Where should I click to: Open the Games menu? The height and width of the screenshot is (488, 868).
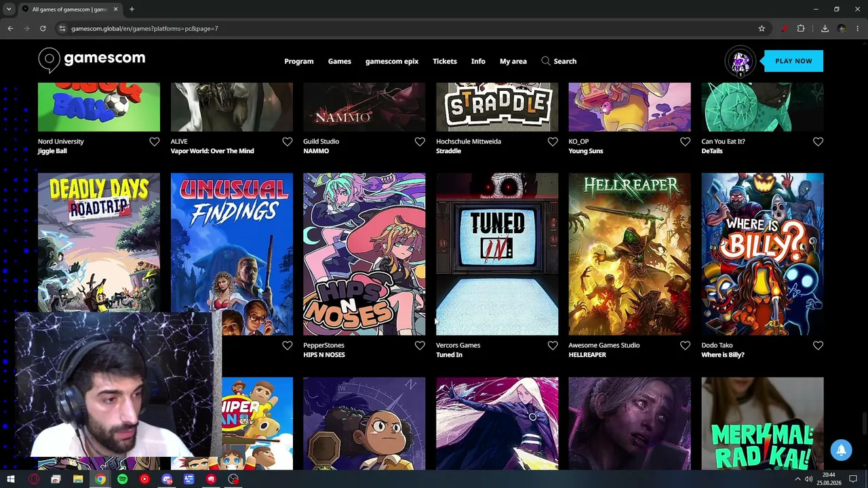(340, 61)
